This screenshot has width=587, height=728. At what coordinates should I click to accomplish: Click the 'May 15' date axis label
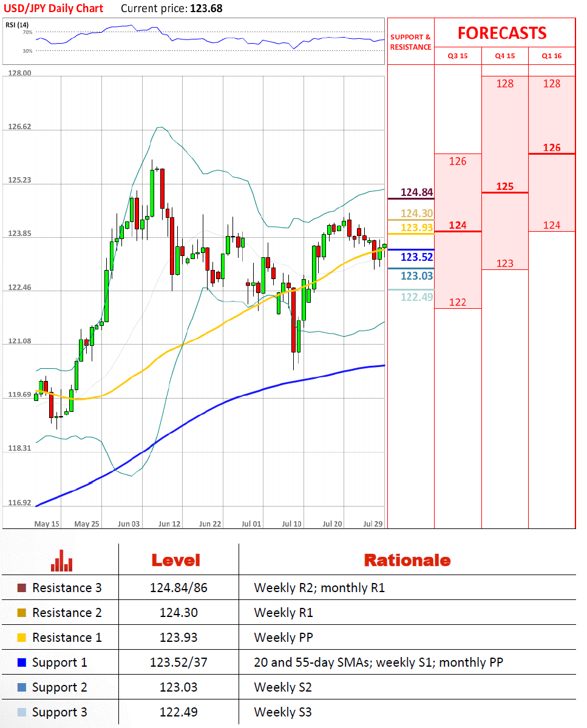(x=47, y=524)
